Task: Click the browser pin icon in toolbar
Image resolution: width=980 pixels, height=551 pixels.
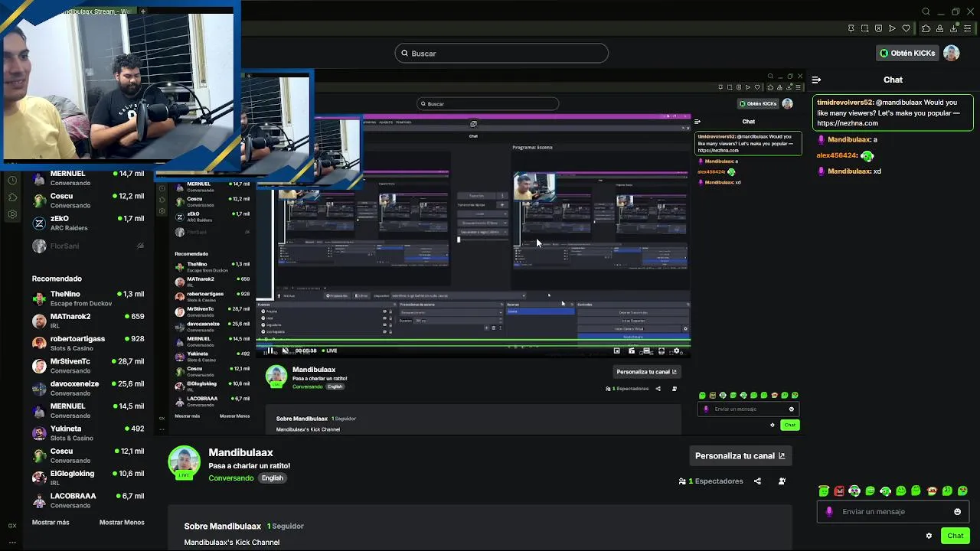Action: [x=851, y=29]
